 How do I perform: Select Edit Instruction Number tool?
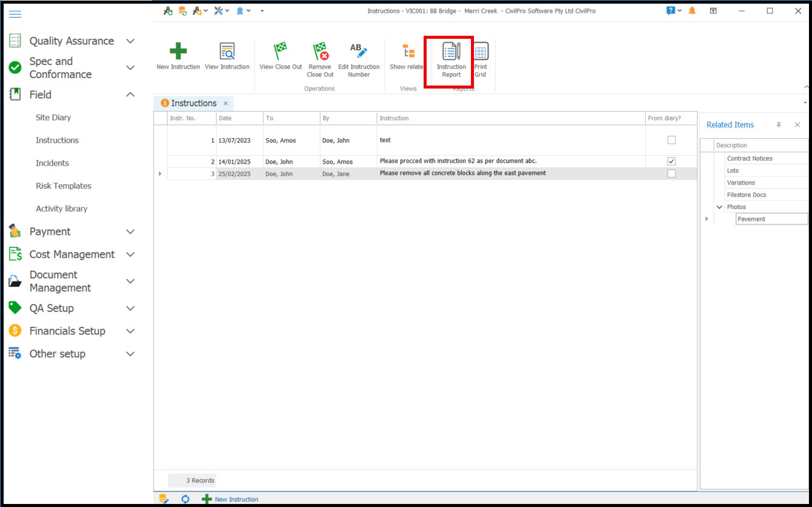tap(359, 53)
